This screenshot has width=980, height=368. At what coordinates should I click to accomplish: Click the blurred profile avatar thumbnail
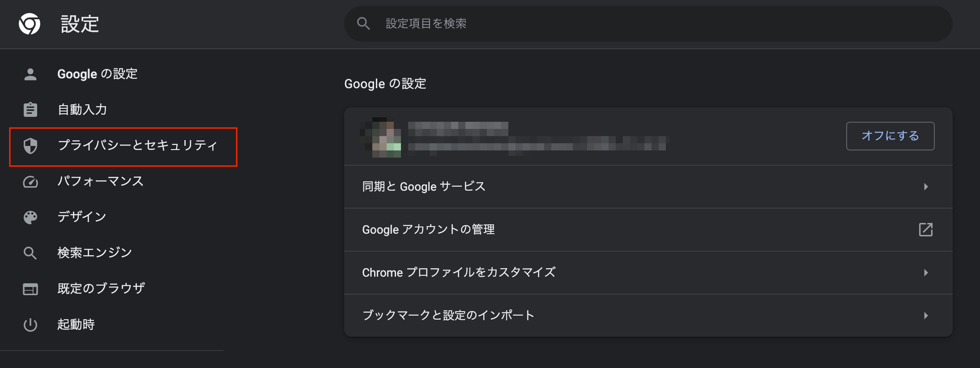click(381, 137)
